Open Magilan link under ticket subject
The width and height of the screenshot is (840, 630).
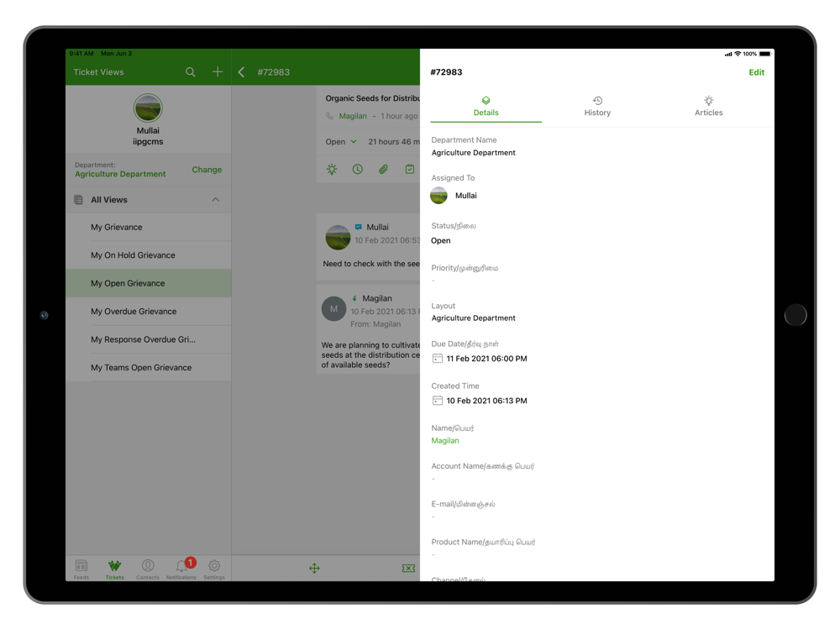pos(353,116)
